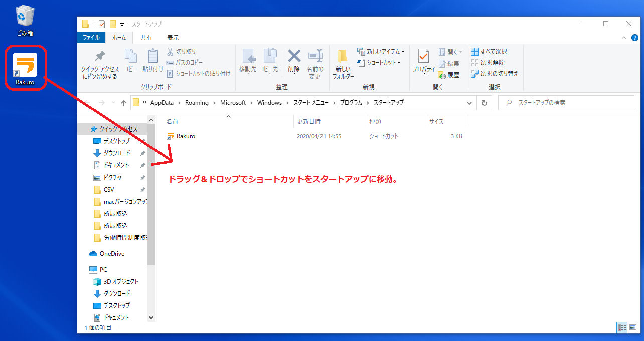Open the File (ファイル) tab
This screenshot has width=644, height=341.
[x=91, y=38]
